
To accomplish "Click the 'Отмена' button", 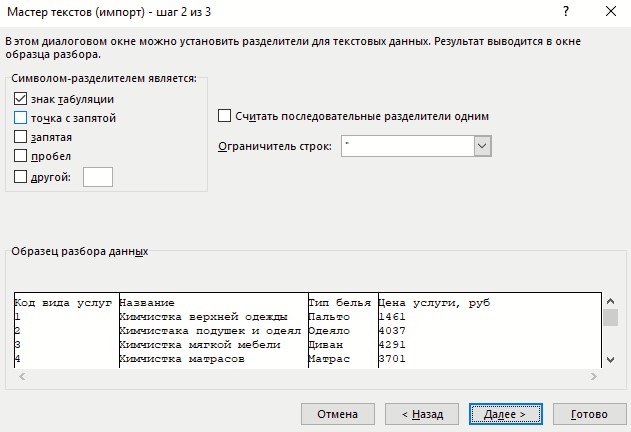I will [x=338, y=414].
